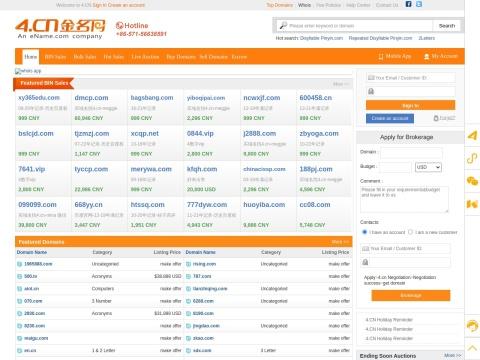Screen dimensions: 480x360
Task: Open the BIN Sales menu item
Action: click(x=55, y=57)
